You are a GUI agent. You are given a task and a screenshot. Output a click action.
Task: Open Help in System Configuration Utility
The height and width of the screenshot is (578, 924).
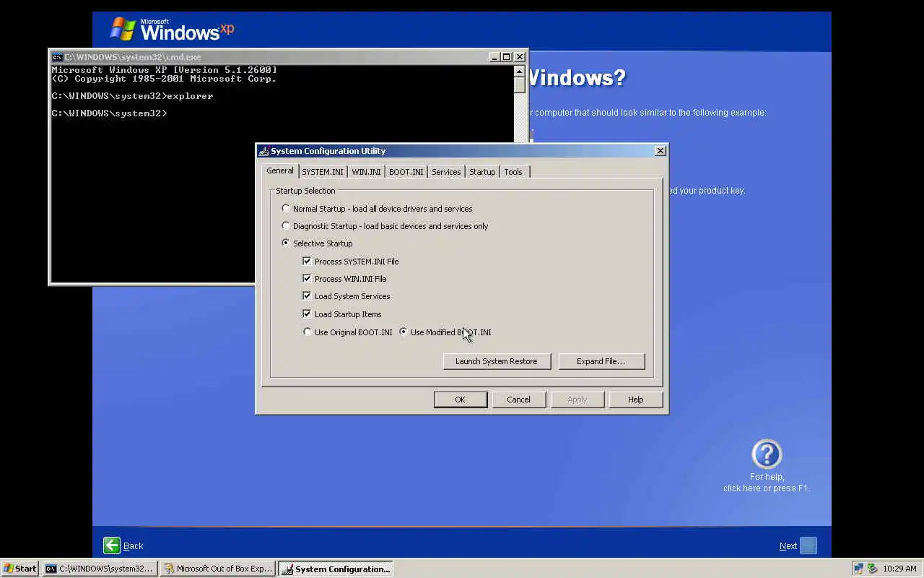pyautogui.click(x=635, y=400)
